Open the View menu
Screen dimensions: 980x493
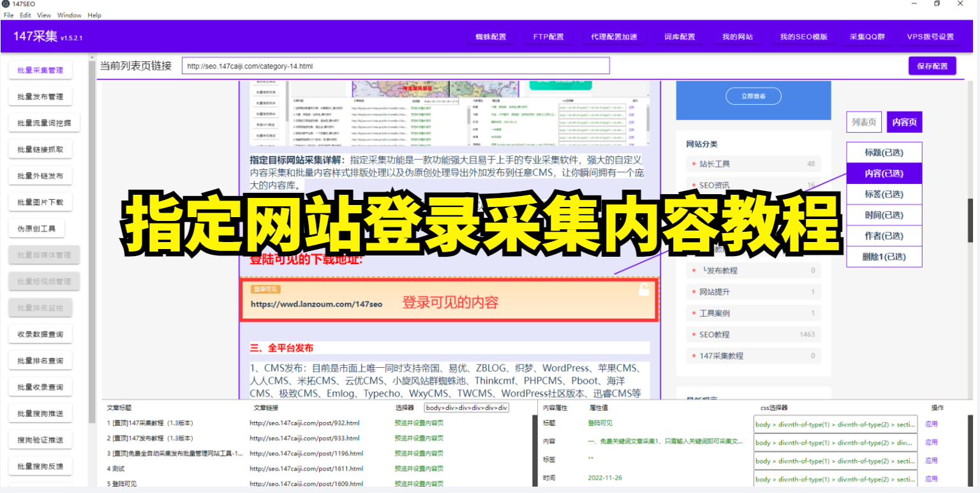pyautogui.click(x=44, y=15)
